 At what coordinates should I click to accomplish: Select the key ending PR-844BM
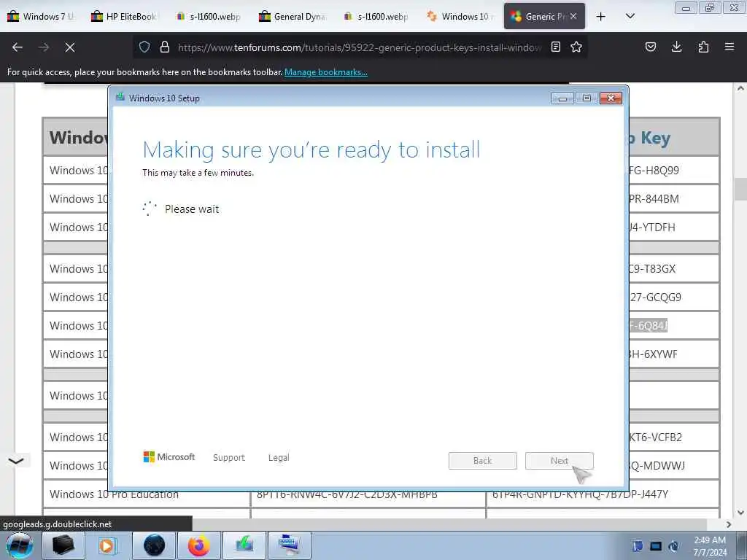pyautogui.click(x=654, y=199)
